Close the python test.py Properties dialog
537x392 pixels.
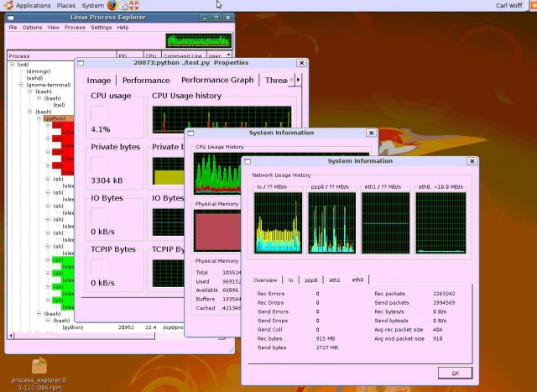(x=301, y=63)
